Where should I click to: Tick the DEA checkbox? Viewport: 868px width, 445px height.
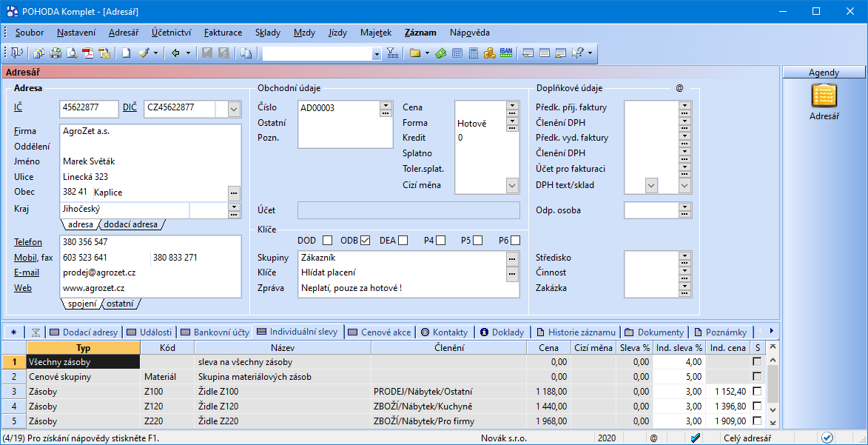(403, 241)
